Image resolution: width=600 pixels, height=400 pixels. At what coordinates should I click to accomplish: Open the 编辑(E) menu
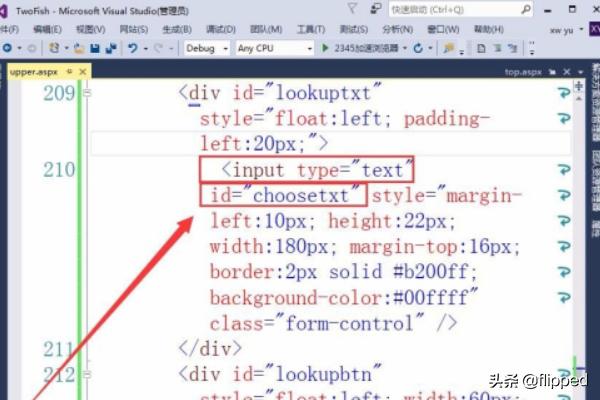point(47,29)
